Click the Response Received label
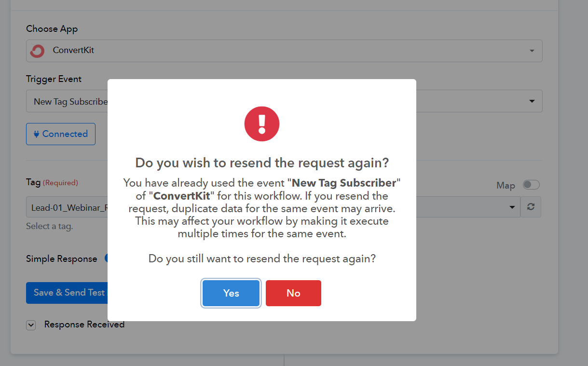Image resolution: width=588 pixels, height=366 pixels. (x=84, y=325)
